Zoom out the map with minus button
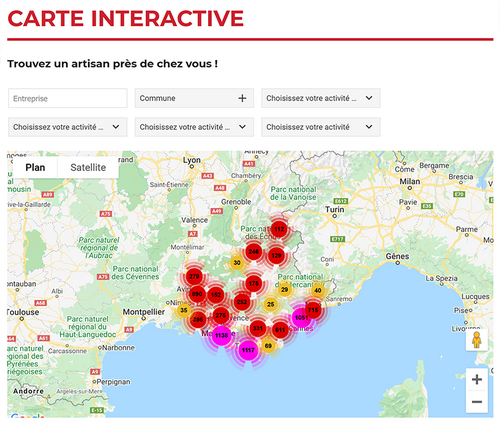This screenshot has height=426, width=500. pyautogui.click(x=477, y=402)
